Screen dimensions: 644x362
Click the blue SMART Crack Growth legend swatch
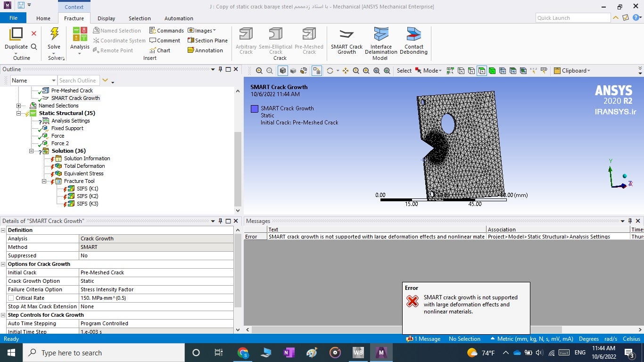255,109
